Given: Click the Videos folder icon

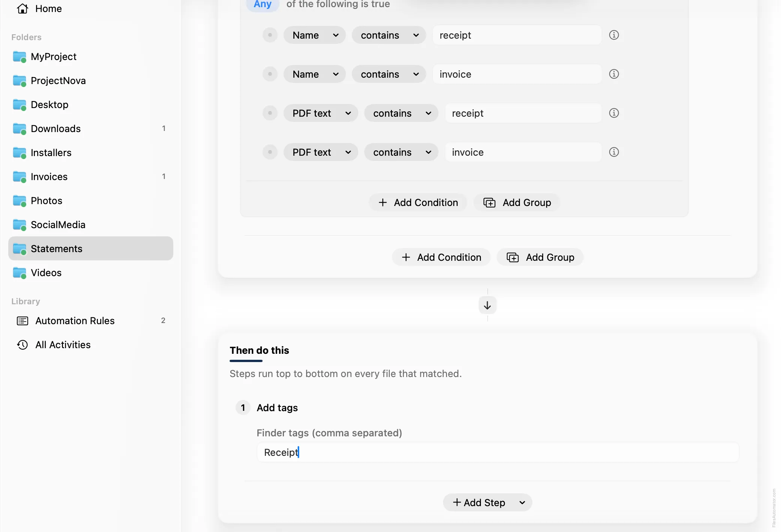Looking at the screenshot, I should 20,273.
